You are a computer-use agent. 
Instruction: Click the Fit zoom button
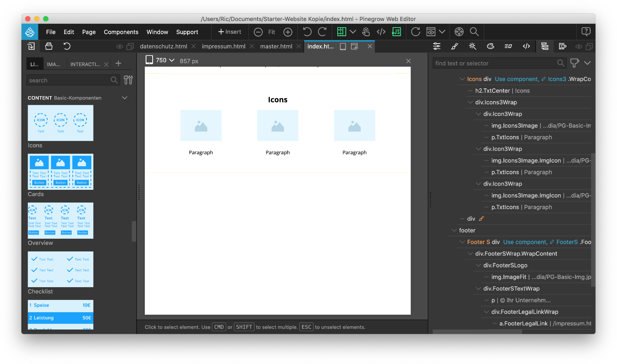click(x=272, y=32)
